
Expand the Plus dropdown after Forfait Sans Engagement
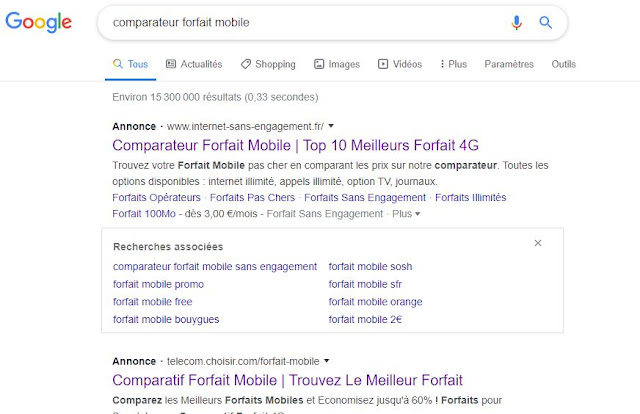point(405,213)
